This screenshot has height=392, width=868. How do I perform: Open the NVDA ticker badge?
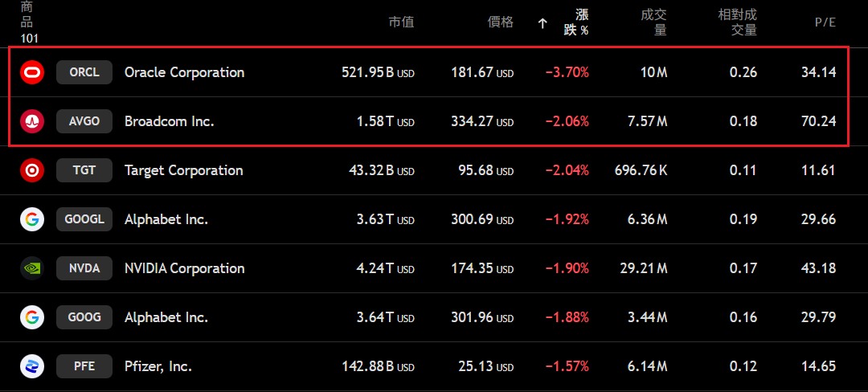[84, 268]
